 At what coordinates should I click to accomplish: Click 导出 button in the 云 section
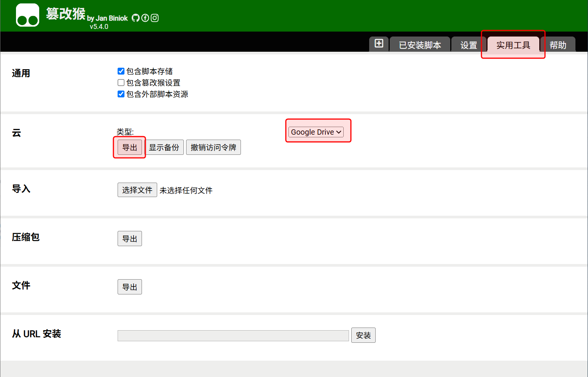tap(129, 148)
